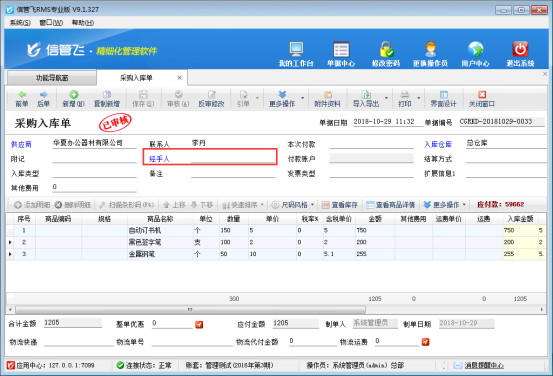
Task: Click the 反审修改 toolbar button
Action: [x=211, y=99]
